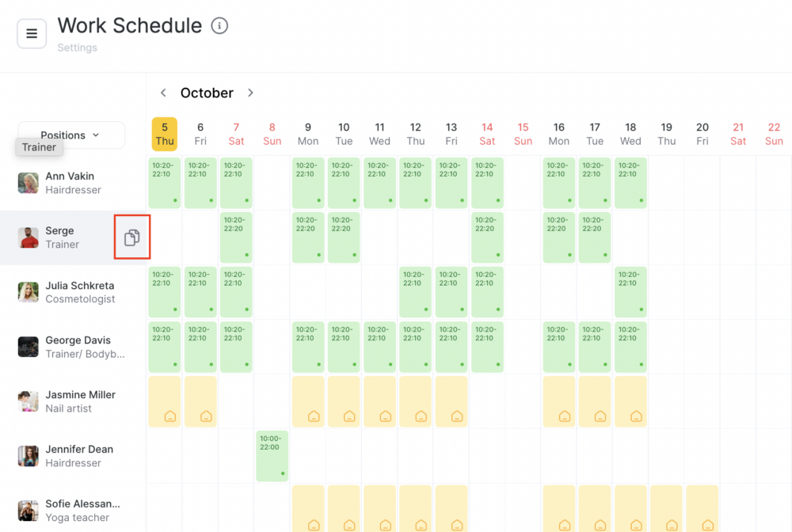The image size is (792, 532).
Task: Click the copy schedule icon for Serge
Action: pos(131,237)
